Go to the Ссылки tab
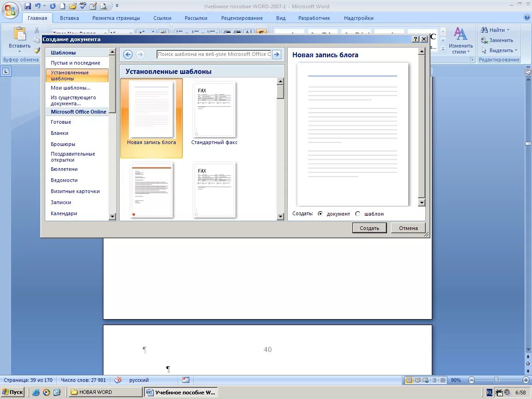 click(x=162, y=18)
